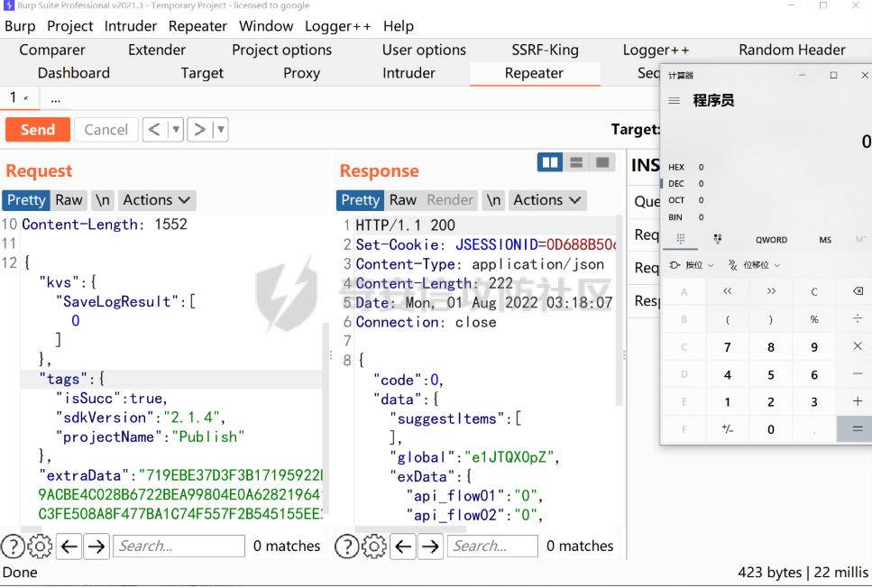872x588 pixels.
Task: Open request search settings gear
Action: [40, 547]
